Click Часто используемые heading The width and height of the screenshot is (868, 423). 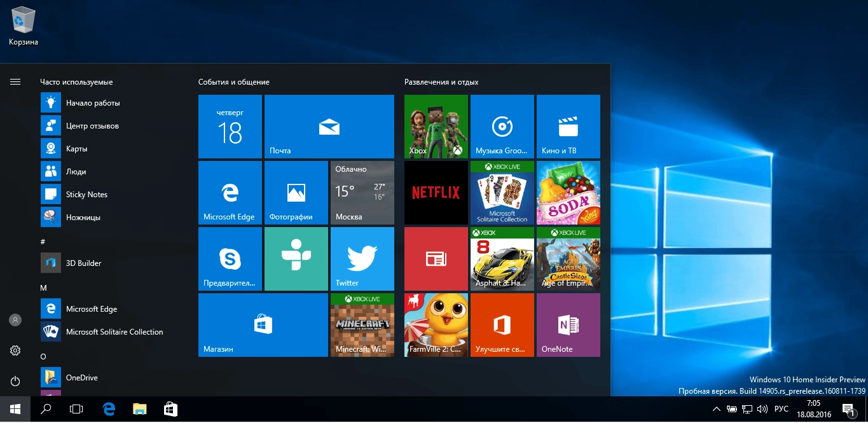pyautogui.click(x=76, y=82)
